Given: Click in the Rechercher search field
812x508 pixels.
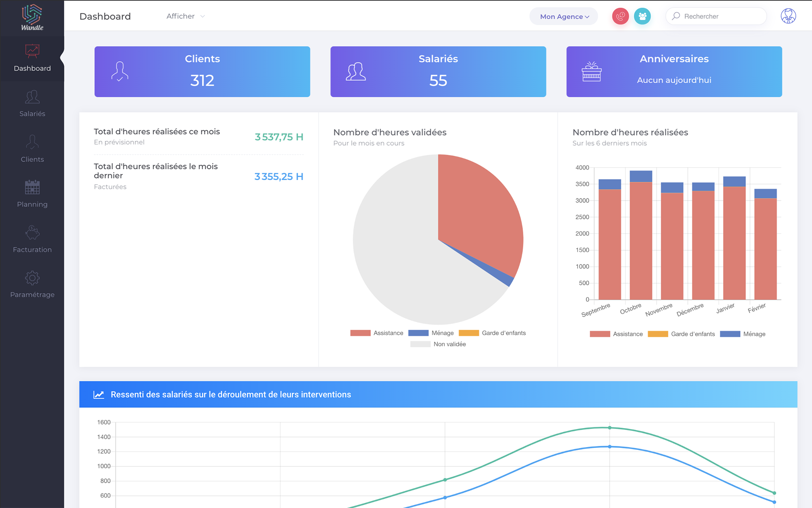Looking at the screenshot, I should [x=716, y=16].
